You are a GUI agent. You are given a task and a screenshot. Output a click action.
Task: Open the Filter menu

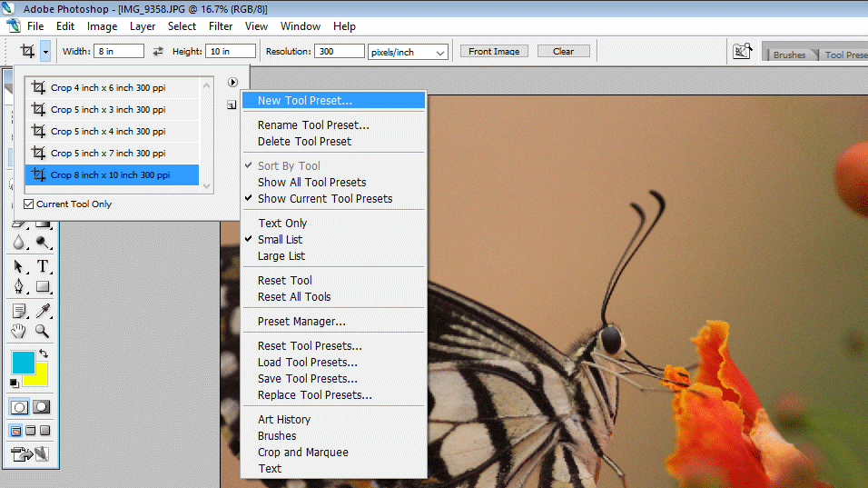221,26
